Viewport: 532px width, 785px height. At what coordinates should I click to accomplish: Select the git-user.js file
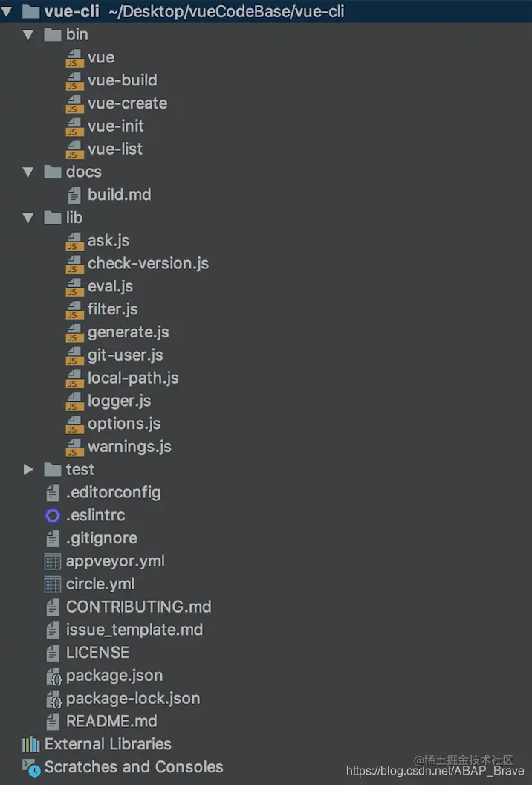pos(125,355)
